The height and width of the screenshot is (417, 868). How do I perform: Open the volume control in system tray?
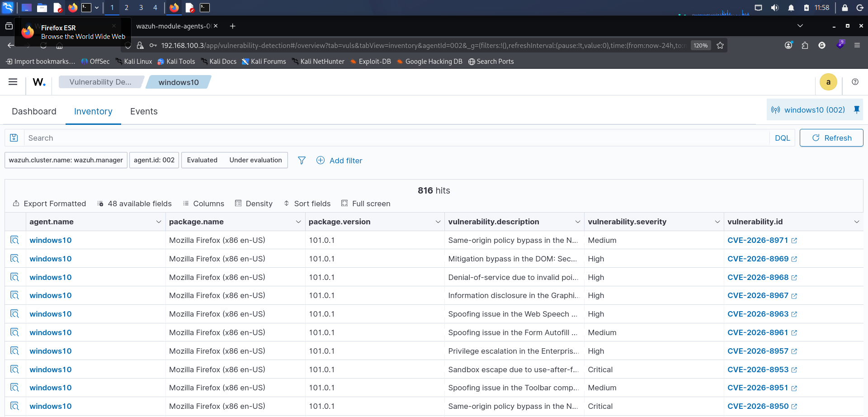774,8
